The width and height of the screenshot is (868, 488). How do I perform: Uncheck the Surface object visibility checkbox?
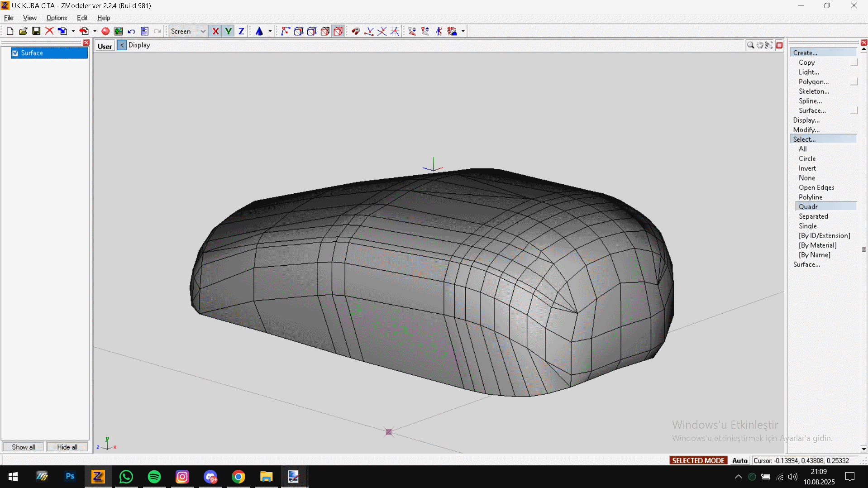(15, 53)
